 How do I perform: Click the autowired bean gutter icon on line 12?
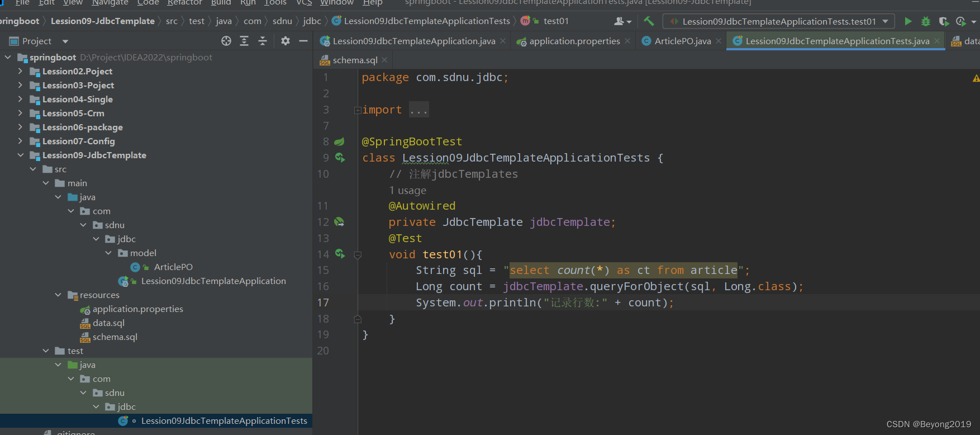pyautogui.click(x=339, y=222)
